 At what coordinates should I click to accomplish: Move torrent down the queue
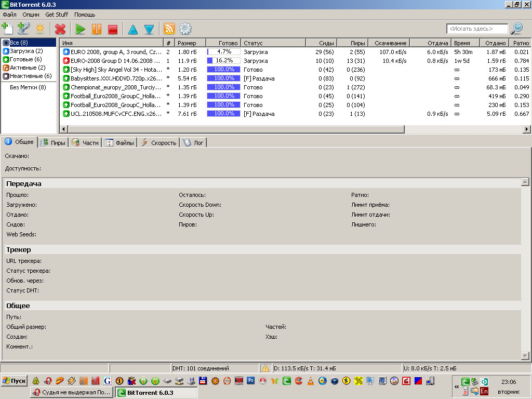(149, 29)
